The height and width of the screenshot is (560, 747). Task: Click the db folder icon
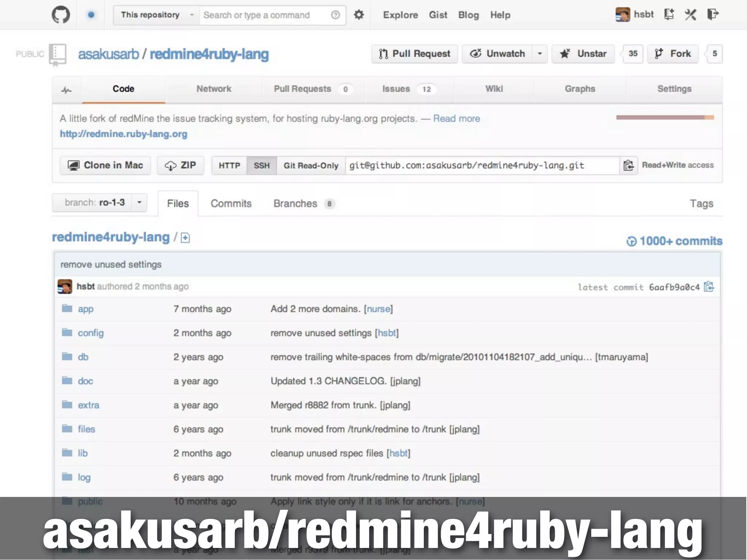click(67, 357)
